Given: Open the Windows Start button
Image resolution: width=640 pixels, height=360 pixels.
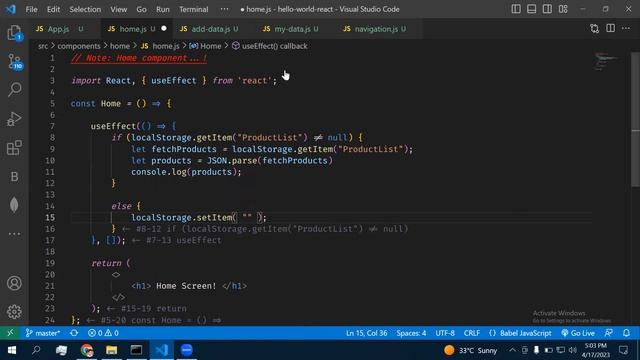Looking at the screenshot, I should coord(12,350).
